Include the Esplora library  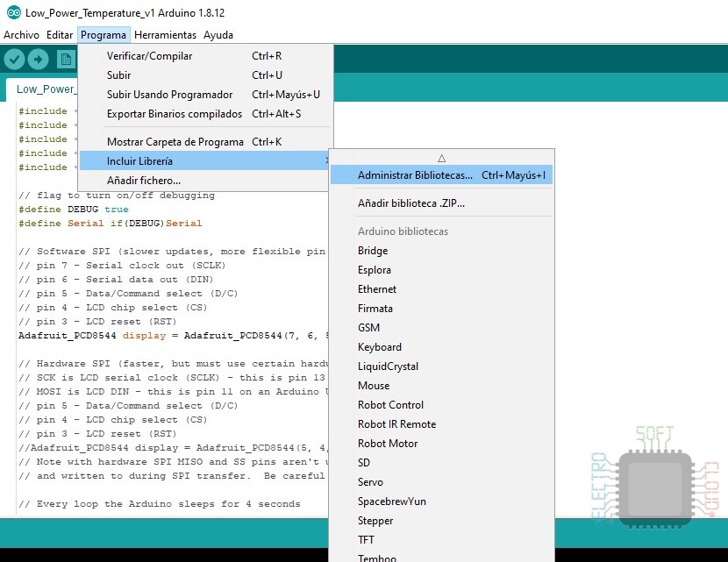coord(441,270)
